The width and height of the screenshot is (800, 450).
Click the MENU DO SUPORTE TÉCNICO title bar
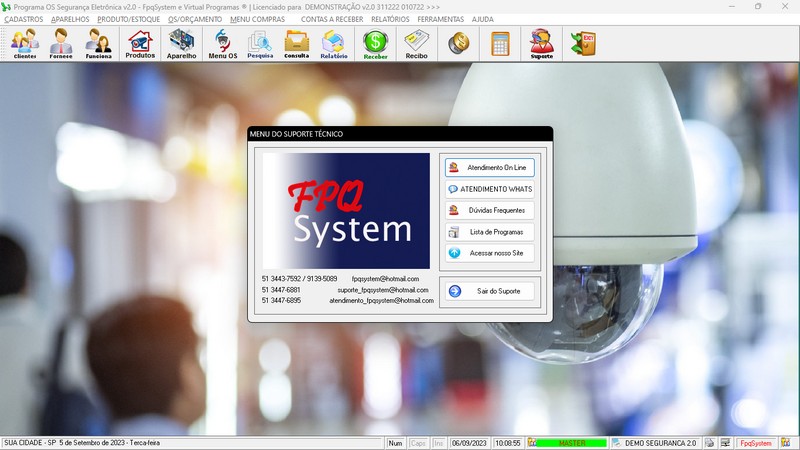400,134
